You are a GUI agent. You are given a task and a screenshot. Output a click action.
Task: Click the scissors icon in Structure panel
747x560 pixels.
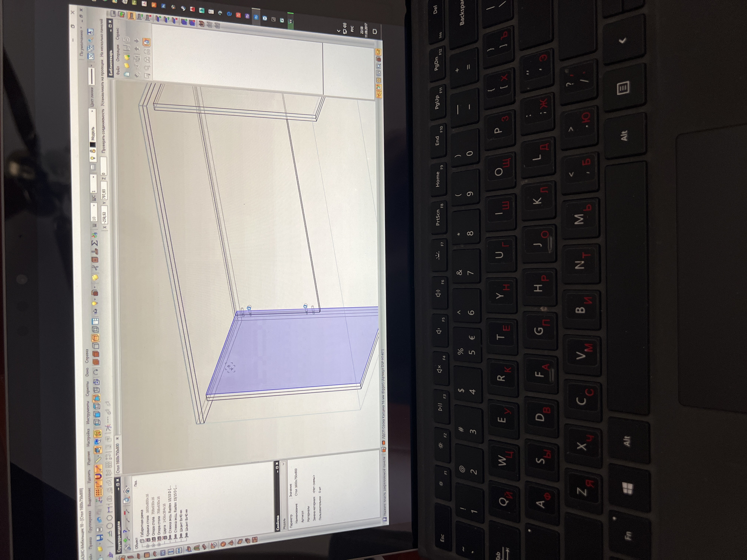coord(127,547)
